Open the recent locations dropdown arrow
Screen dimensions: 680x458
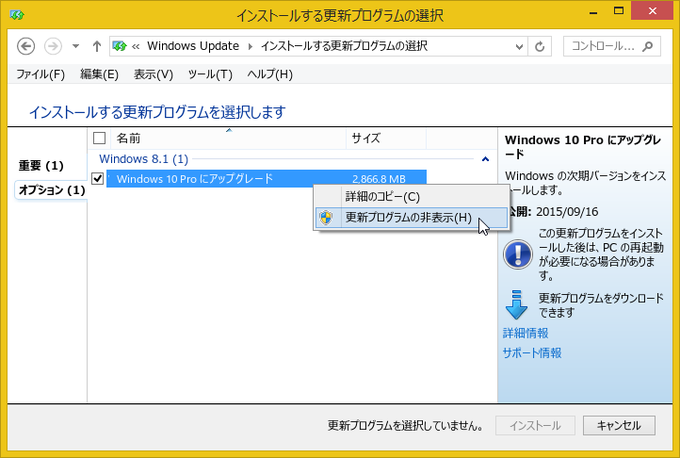click(75, 46)
